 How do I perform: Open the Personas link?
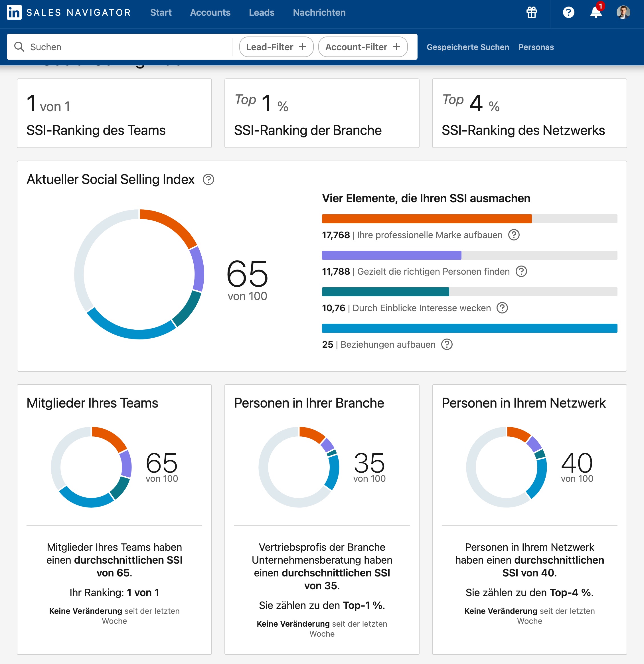pos(536,47)
